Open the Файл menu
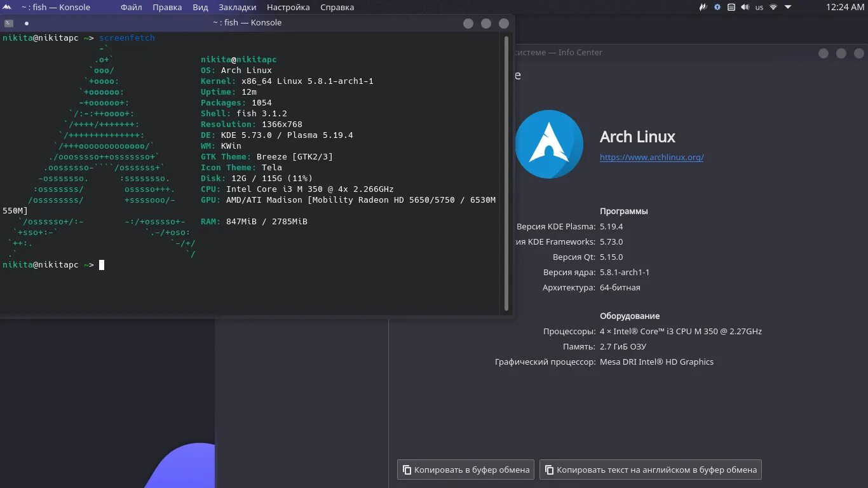The image size is (868, 488). pyautogui.click(x=132, y=8)
